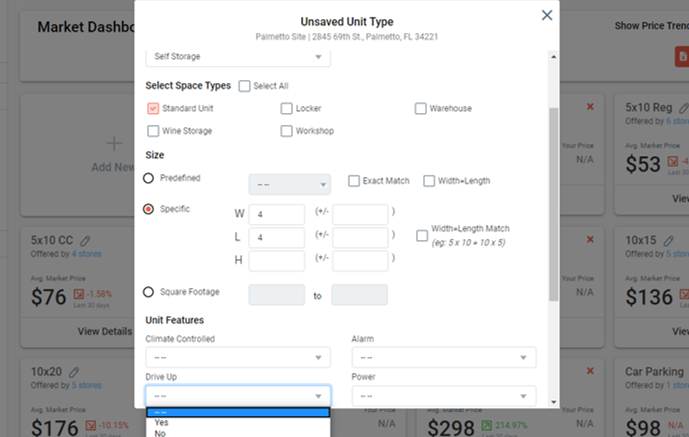Check the Width+Length checkbox

(429, 181)
